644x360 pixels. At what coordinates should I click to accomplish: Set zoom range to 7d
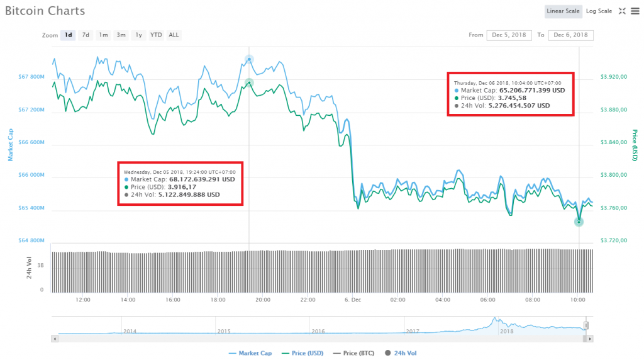click(x=86, y=35)
